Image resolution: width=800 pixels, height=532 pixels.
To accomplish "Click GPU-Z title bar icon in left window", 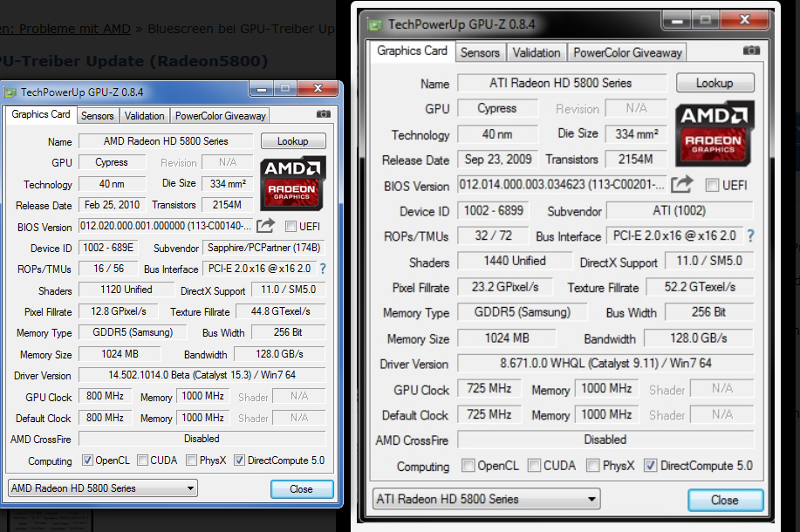I will 10,92.
